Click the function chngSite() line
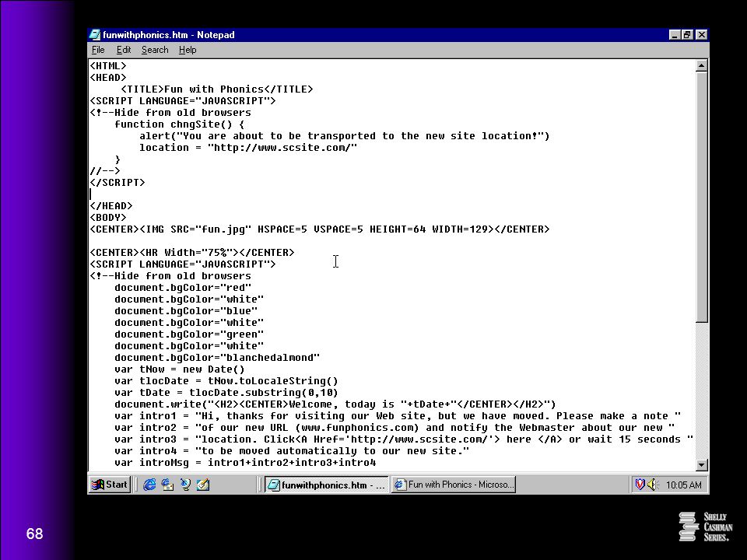747x560 pixels. [179, 124]
